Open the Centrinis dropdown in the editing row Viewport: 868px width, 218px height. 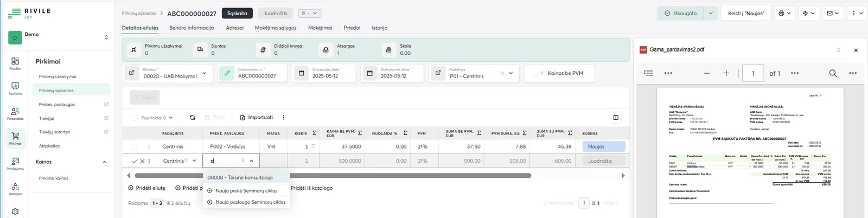[194, 161]
